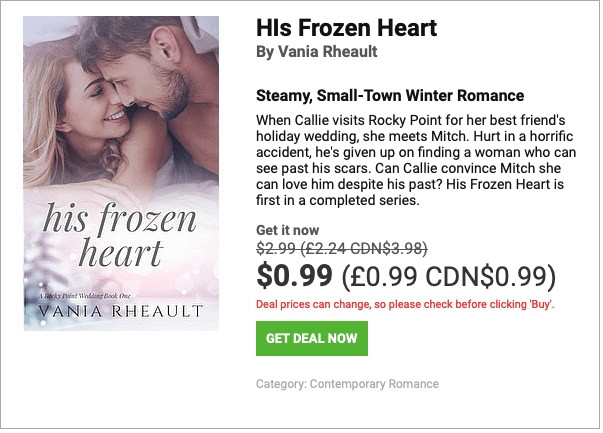The height and width of the screenshot is (433, 603).
Task: Open the Contemporary Romance category link
Action: (x=374, y=384)
